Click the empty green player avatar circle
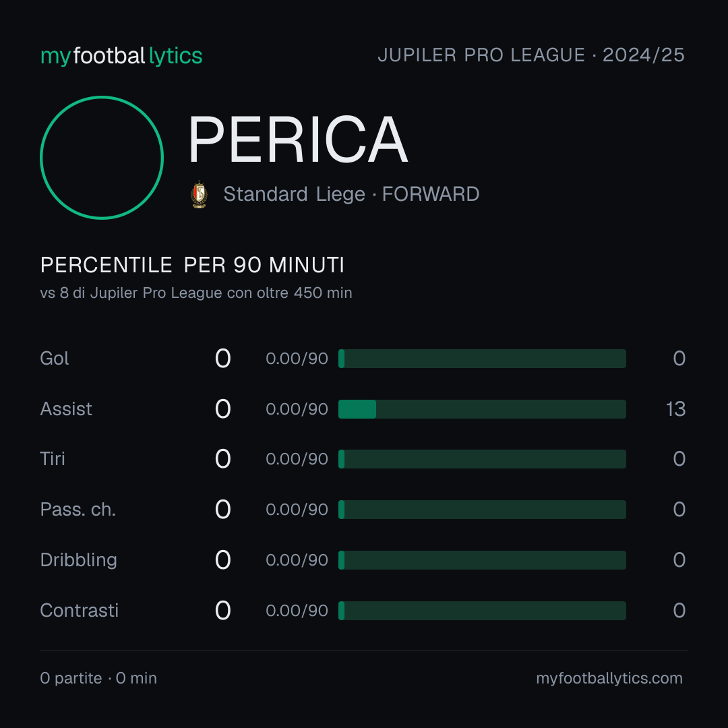Viewport: 728px width, 728px height. [x=102, y=157]
